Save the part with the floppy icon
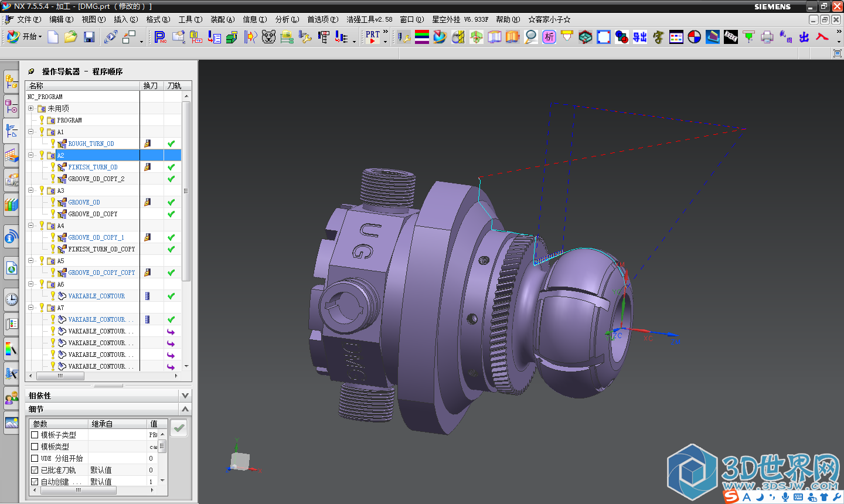This screenshot has height=504, width=844. (x=89, y=37)
